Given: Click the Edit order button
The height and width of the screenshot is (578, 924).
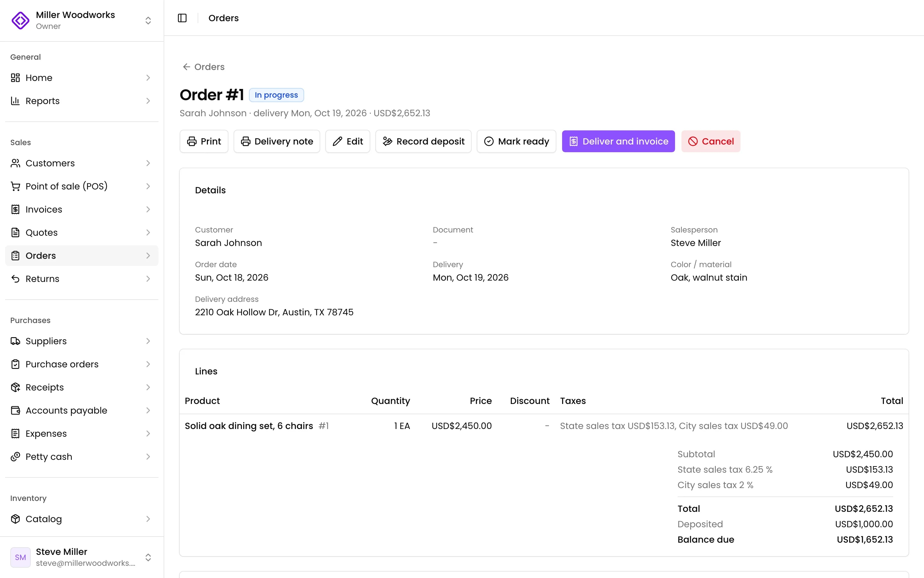Looking at the screenshot, I should (347, 141).
